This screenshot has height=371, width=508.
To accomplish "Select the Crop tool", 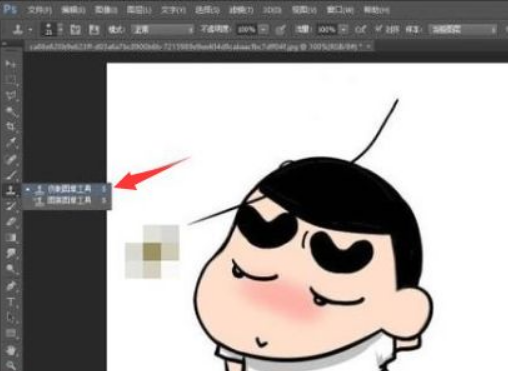I will pyautogui.click(x=10, y=127).
